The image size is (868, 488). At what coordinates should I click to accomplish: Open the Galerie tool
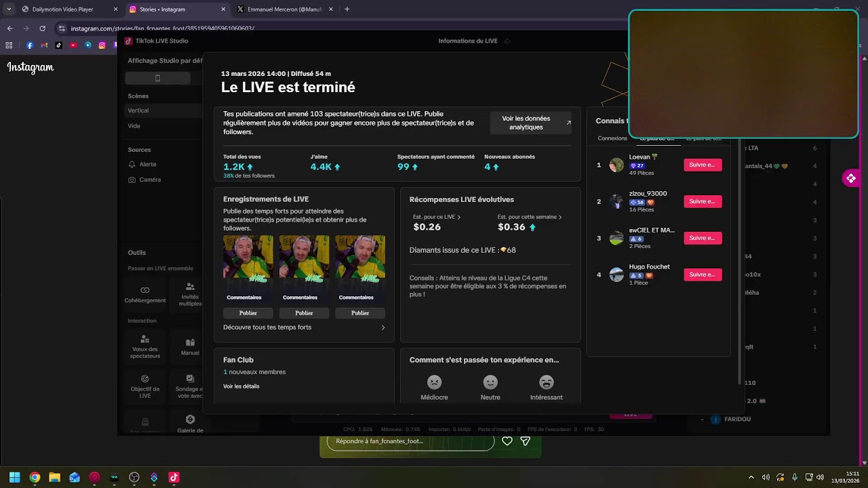190,424
